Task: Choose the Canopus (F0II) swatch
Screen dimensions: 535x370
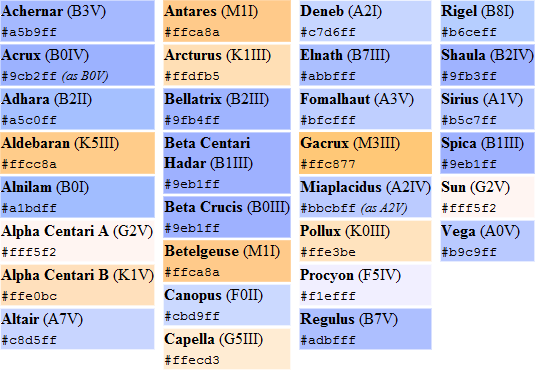Action: click(x=227, y=305)
